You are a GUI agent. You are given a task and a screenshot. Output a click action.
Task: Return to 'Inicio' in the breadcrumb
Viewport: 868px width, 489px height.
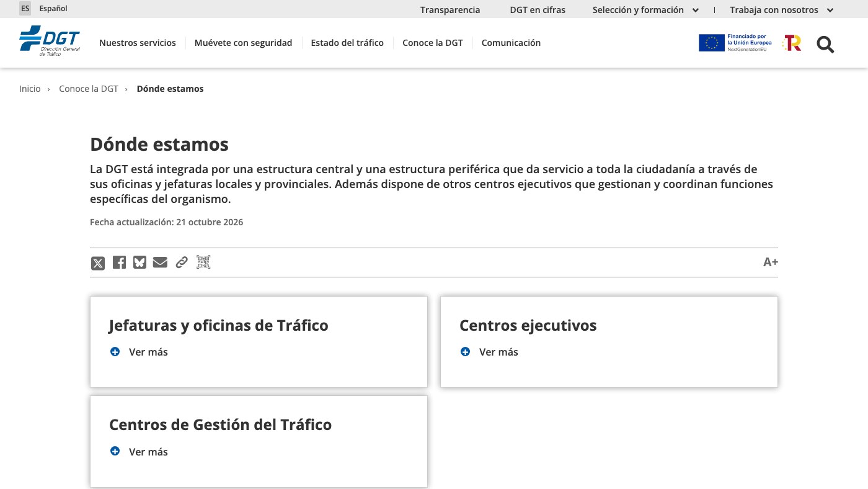30,89
